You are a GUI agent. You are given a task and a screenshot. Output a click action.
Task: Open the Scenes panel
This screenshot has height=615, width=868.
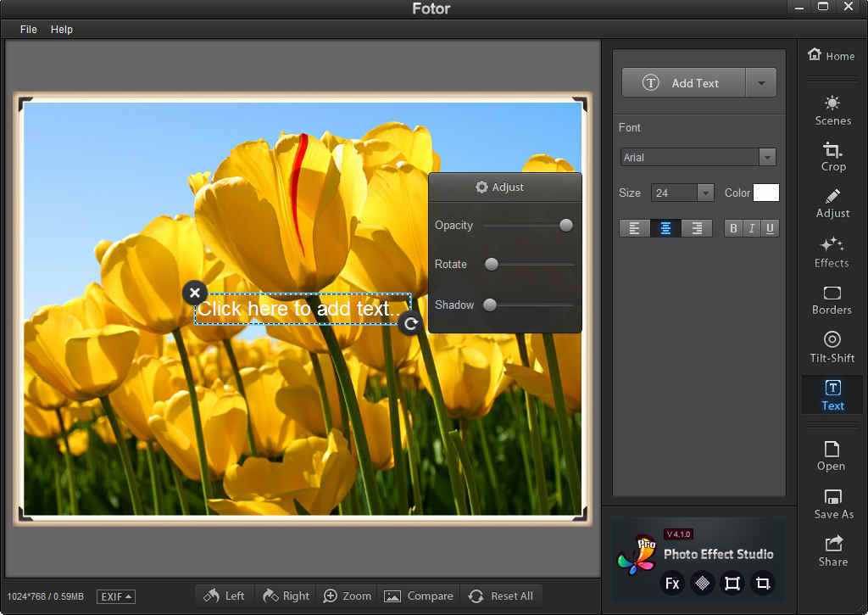pos(832,111)
